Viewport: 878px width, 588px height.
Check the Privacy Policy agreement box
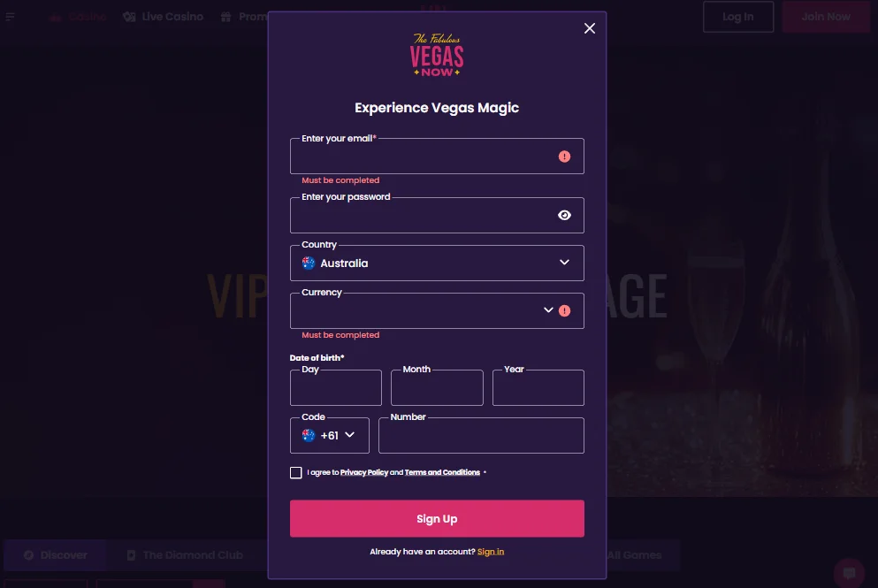point(296,472)
